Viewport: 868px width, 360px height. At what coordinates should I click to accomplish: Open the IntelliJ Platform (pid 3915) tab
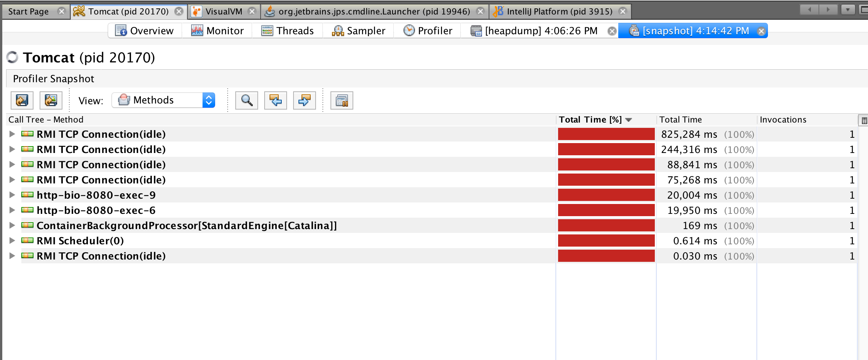[560, 11]
